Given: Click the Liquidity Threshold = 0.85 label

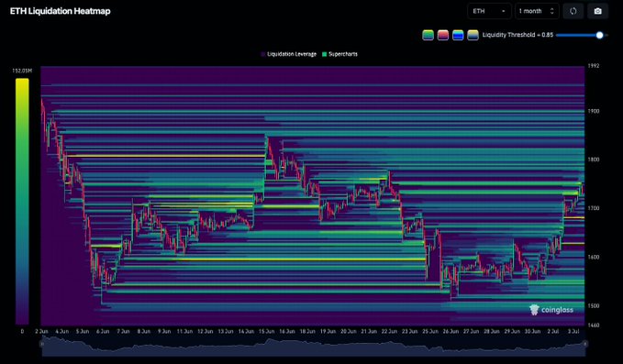Looking at the screenshot, I should point(517,35).
